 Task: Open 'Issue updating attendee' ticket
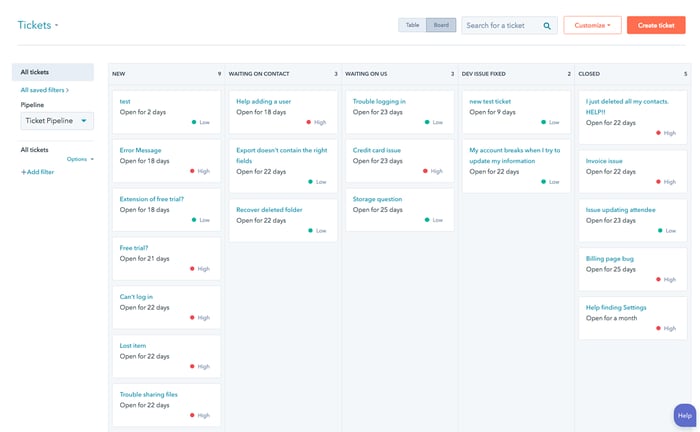621,210
